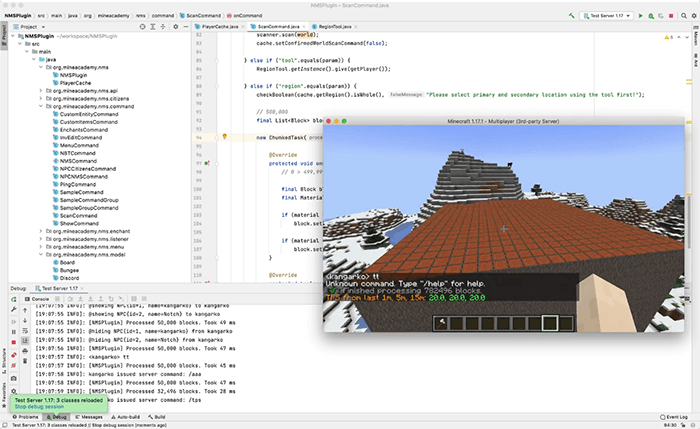The image size is (700, 429).
Task: Open the Structure side panel
Action: 4,361
